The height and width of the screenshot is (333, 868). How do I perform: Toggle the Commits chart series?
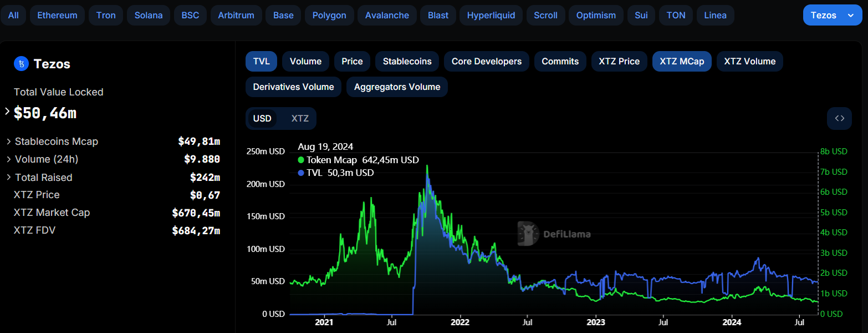point(560,61)
